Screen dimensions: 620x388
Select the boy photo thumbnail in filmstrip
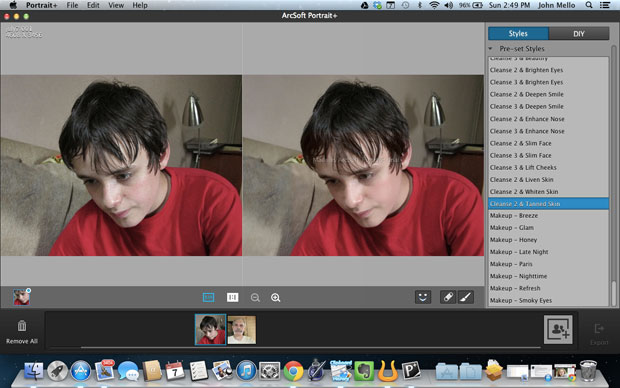click(210, 330)
